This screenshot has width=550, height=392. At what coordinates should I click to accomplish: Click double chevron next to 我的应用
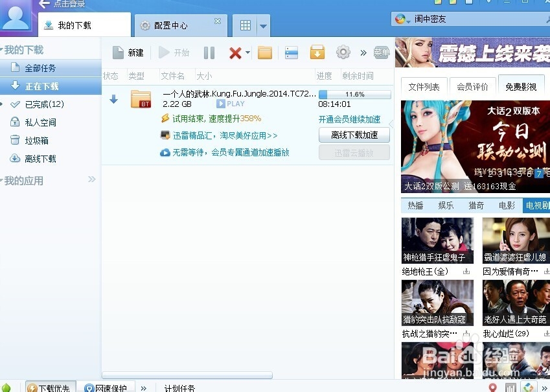[x=92, y=179]
